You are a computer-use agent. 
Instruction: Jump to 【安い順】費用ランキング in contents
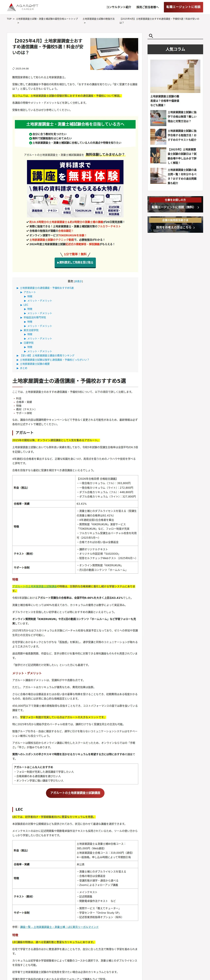click(x=47, y=355)
